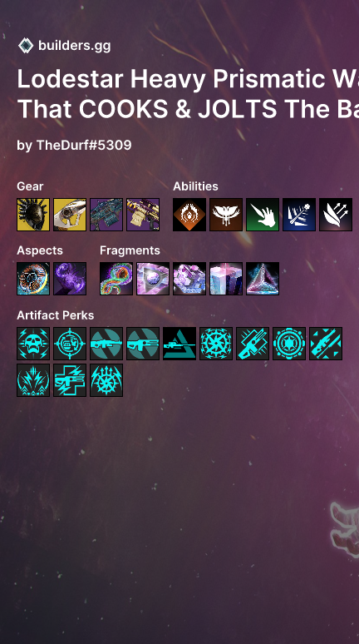Select the white exotic armor gear icon
The width and height of the screenshot is (359, 644).
click(x=70, y=215)
